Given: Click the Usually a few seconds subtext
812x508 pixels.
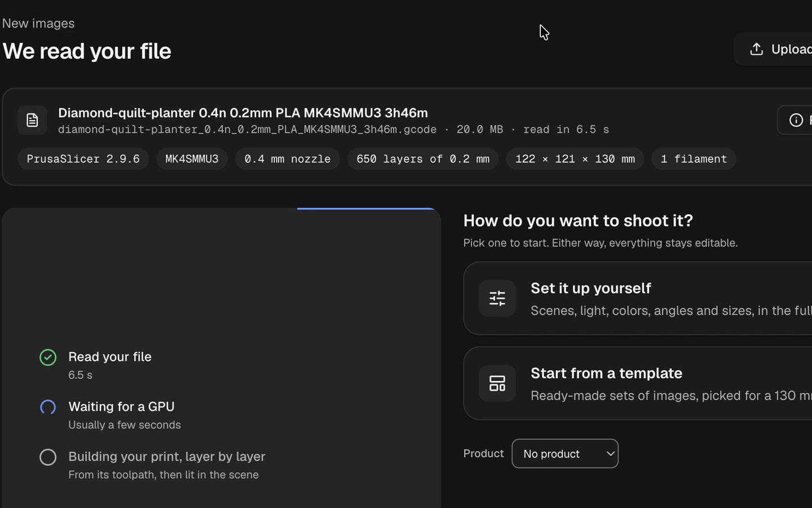Looking at the screenshot, I should [x=125, y=425].
